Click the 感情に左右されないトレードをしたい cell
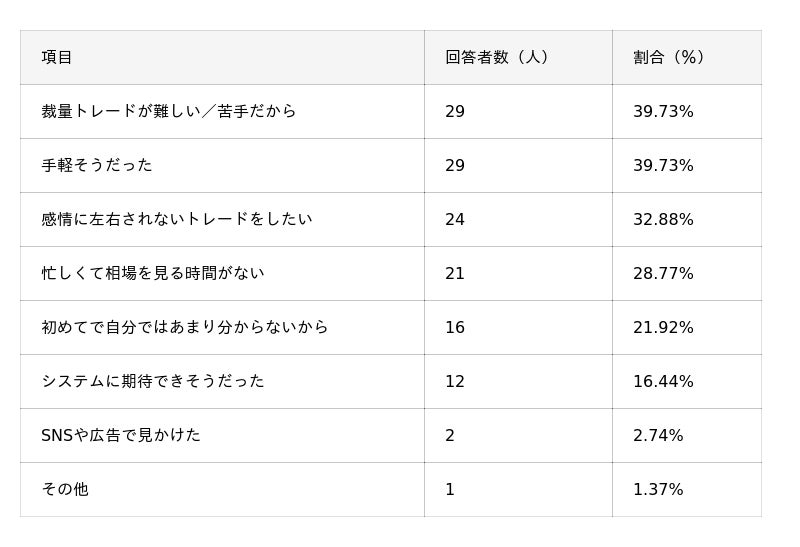Viewport: 800px width, 547px height. coord(177,219)
